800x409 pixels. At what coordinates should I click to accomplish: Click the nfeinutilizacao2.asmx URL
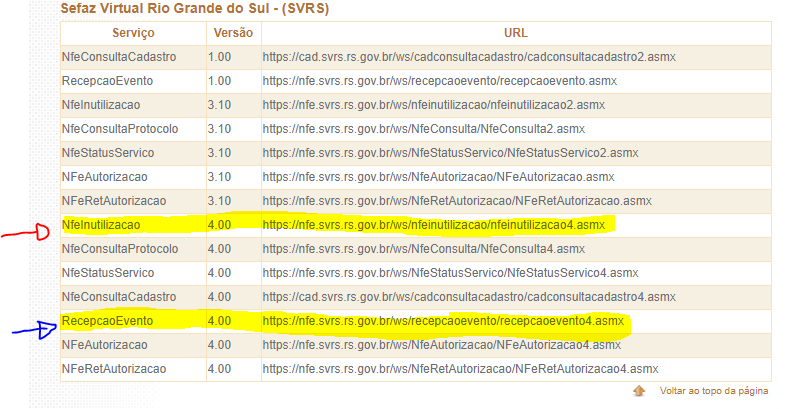(x=434, y=105)
